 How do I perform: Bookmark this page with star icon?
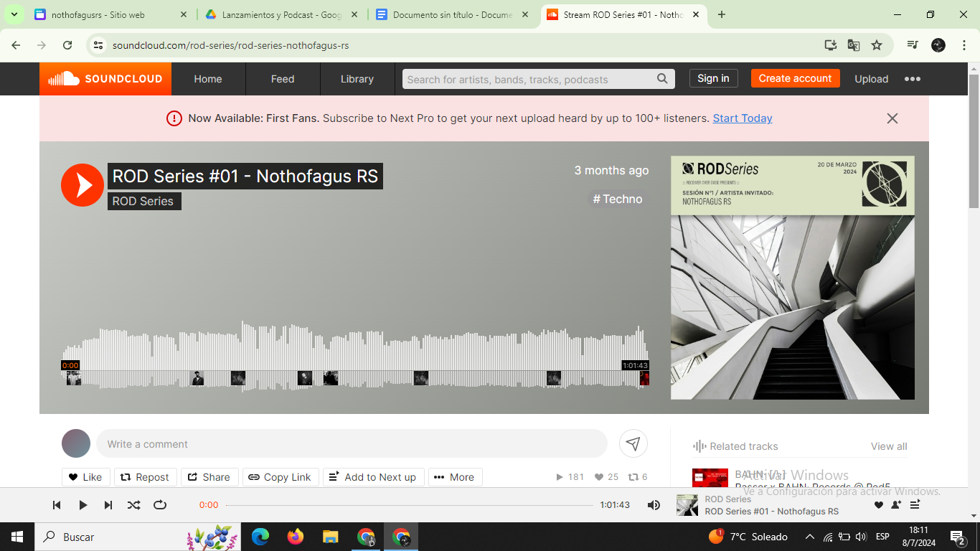click(877, 45)
